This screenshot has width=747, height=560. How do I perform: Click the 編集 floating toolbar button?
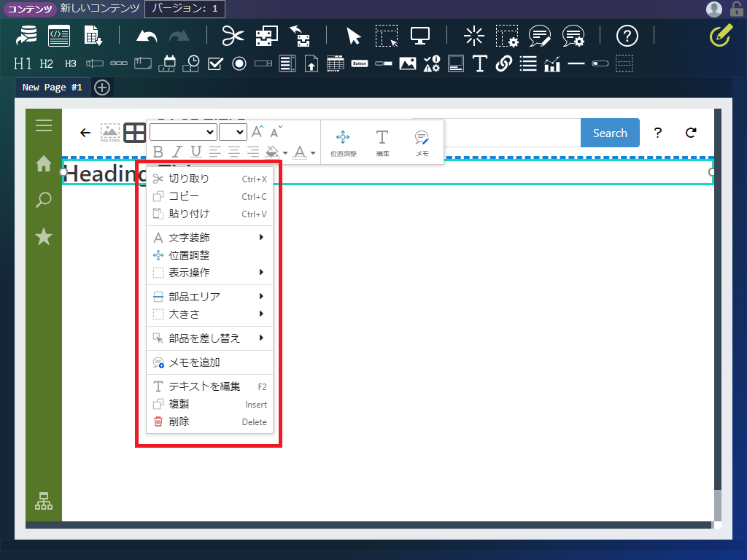coord(382,144)
